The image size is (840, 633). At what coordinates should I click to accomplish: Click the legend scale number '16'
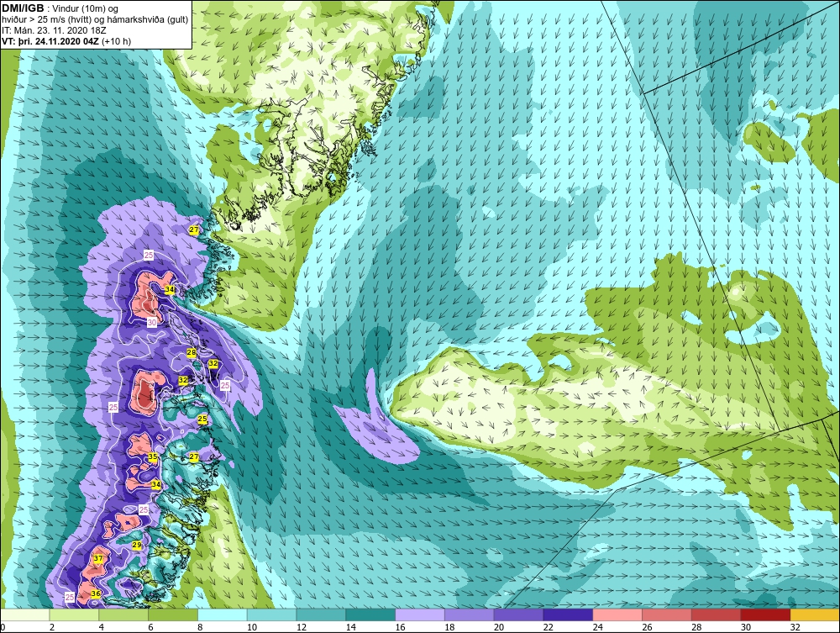pyautogui.click(x=400, y=627)
